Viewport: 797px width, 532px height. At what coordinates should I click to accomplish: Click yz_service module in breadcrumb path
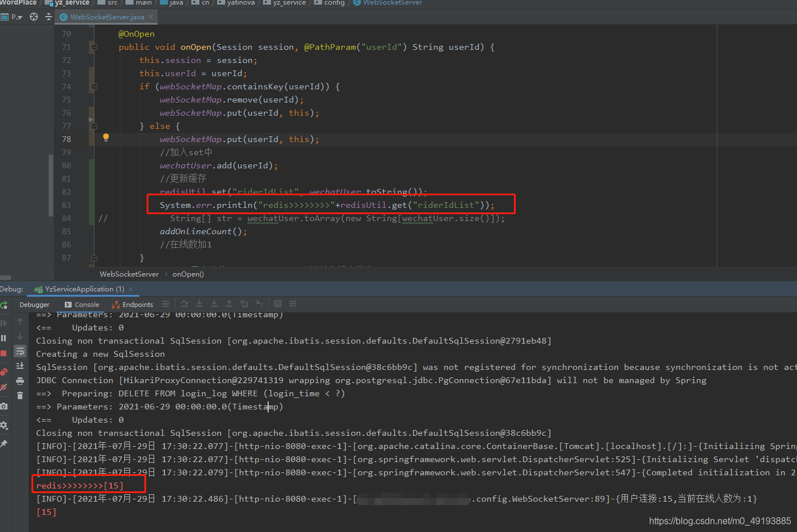[68, 3]
